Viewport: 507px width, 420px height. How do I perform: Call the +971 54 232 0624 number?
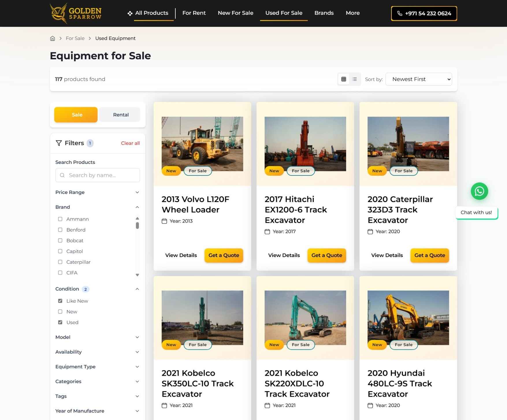click(424, 13)
